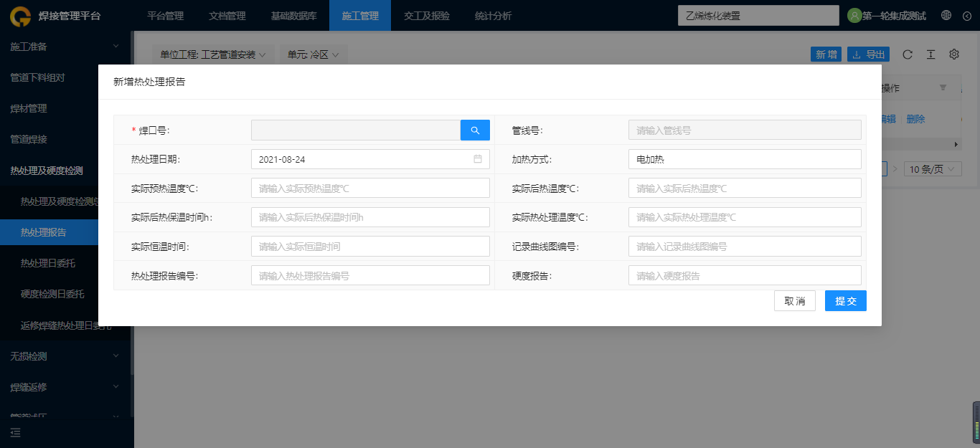Image resolution: width=980 pixels, height=448 pixels.
Task: Click the 热处理报告编号 input field
Action: (370, 275)
